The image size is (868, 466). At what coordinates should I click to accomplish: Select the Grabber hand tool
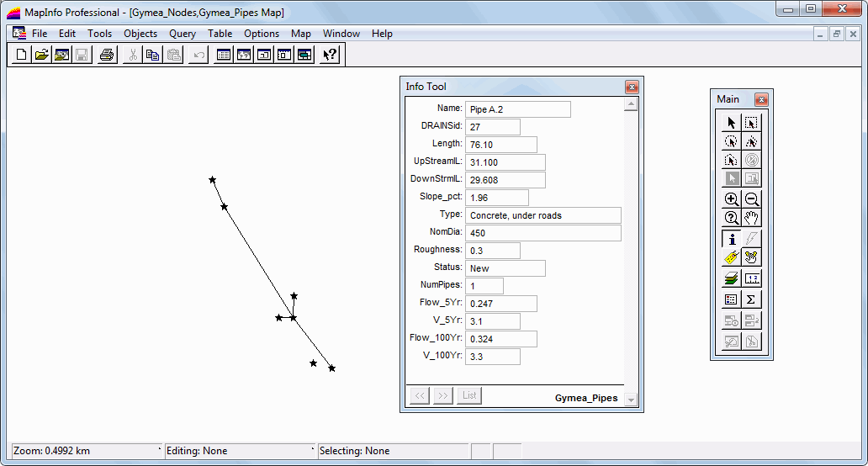751,218
